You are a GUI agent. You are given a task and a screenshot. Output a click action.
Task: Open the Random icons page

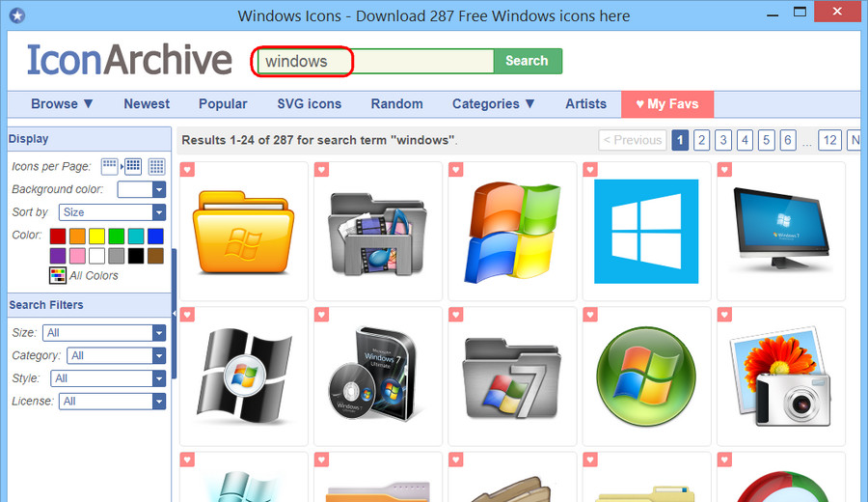coord(397,103)
